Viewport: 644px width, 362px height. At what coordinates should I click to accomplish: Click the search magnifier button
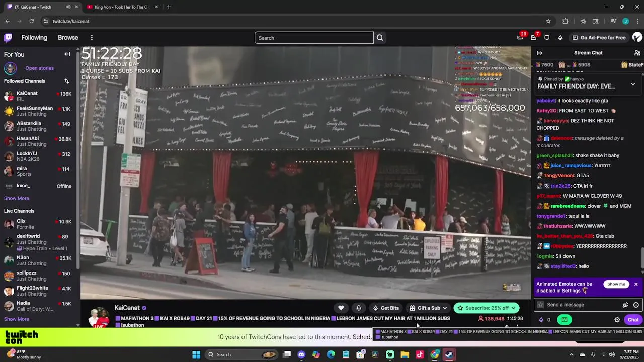click(380, 38)
